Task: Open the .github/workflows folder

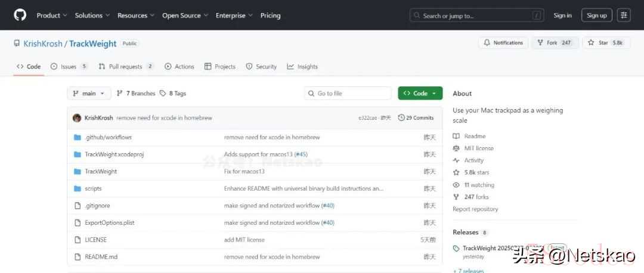Action: coord(104,137)
